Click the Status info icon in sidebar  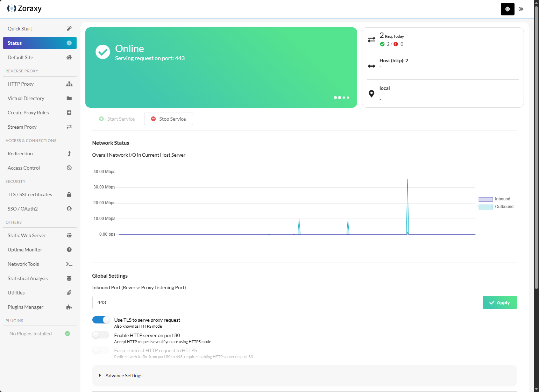point(69,43)
